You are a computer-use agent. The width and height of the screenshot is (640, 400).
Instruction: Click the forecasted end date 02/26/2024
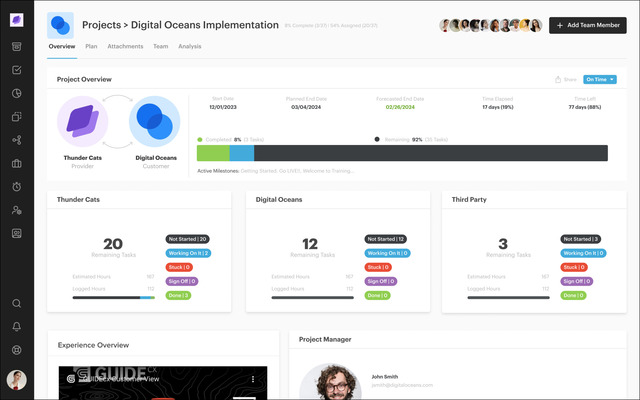tap(400, 107)
